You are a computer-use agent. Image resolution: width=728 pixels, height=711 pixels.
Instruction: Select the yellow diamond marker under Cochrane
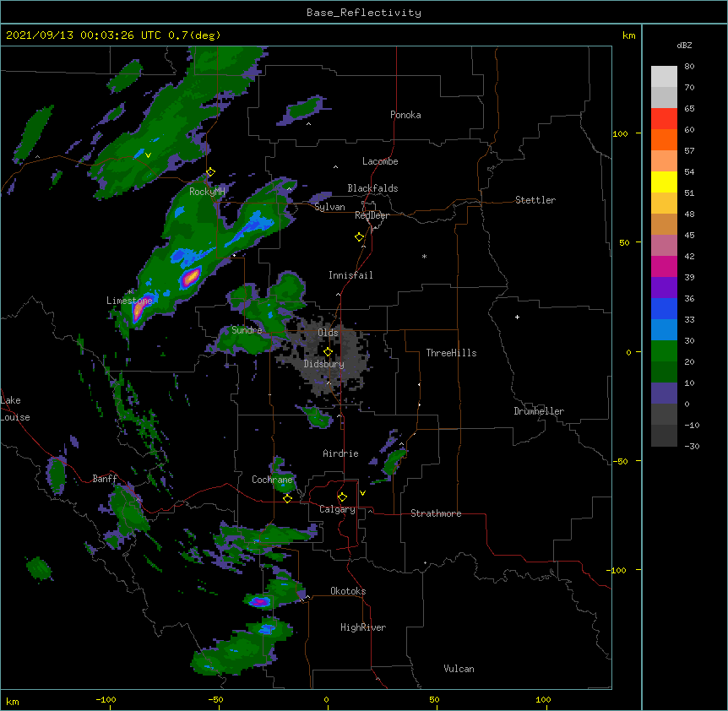287,498
